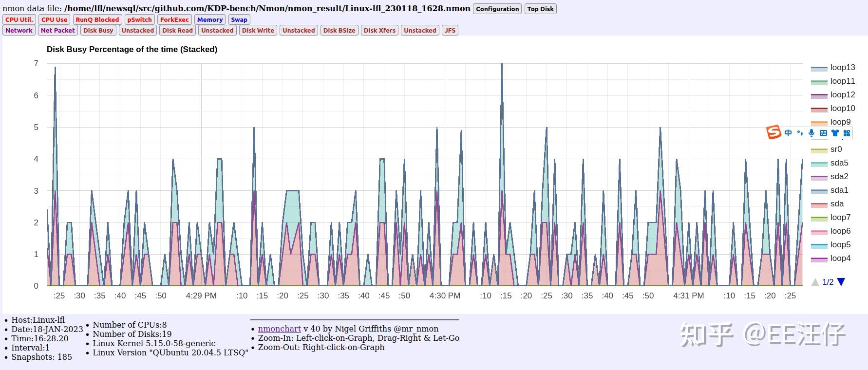Show the Disk Busy stacked chart
This screenshot has width=868, height=370.
(98, 30)
